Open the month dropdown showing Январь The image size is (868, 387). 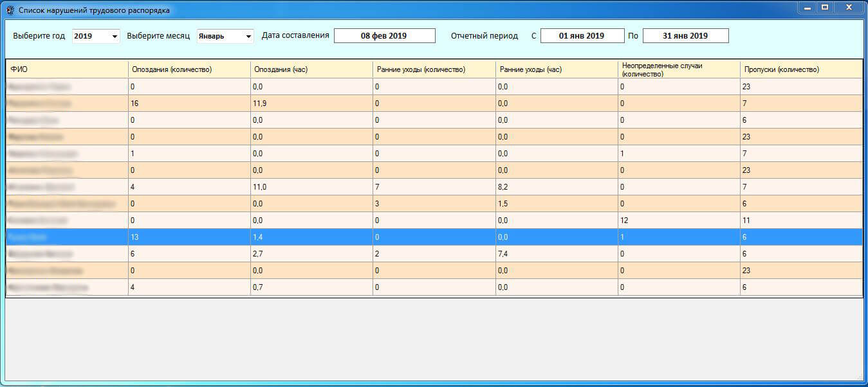[x=225, y=37]
